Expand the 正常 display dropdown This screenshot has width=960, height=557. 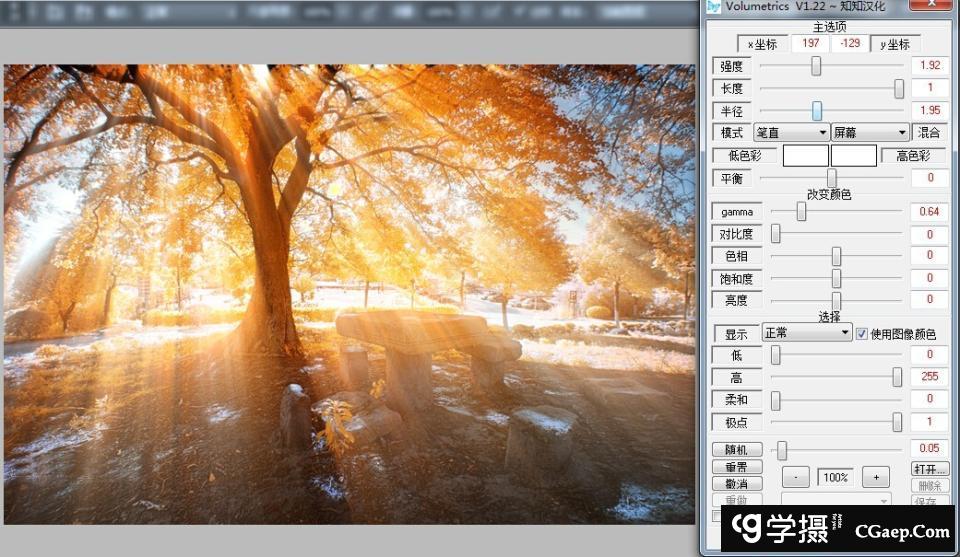[806, 333]
